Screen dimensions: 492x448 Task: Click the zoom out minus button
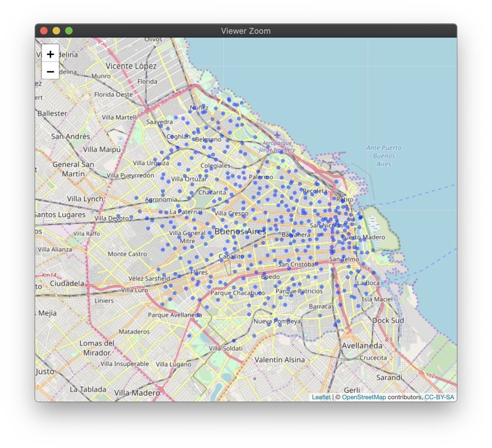click(x=50, y=71)
